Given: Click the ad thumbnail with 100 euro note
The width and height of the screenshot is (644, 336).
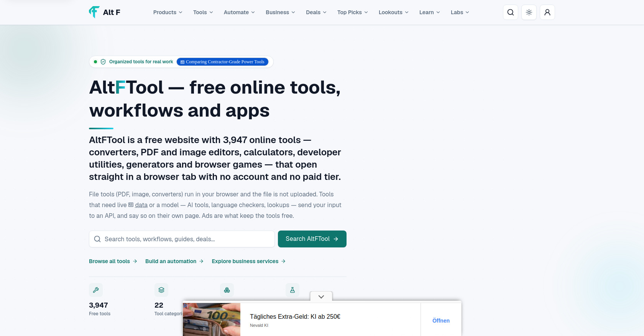Looking at the screenshot, I should coord(212,320).
